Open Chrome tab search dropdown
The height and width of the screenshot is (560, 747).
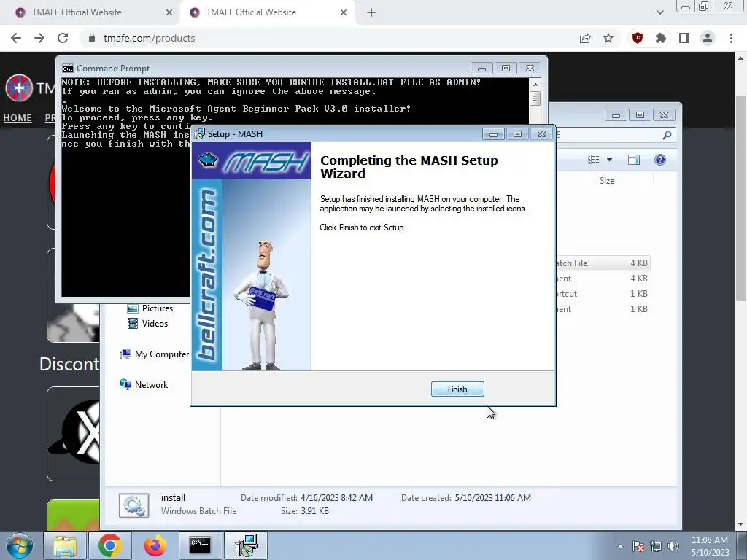click(659, 12)
